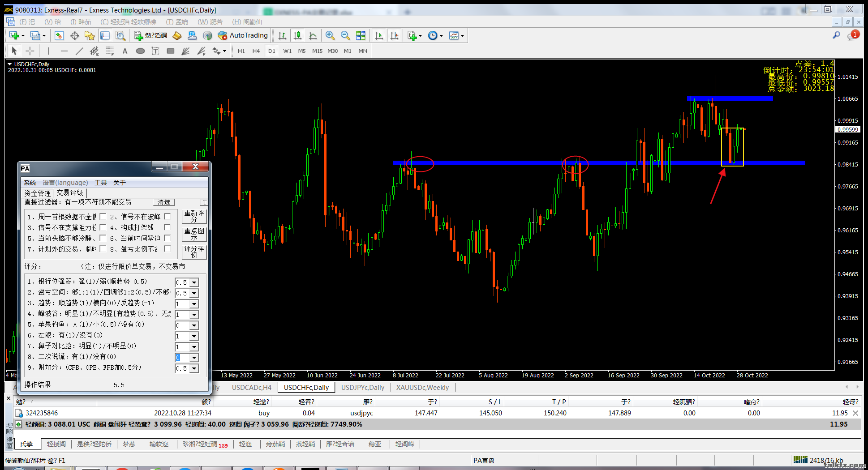Check filter 6 当前时间紧迫 checkbox
The image size is (868, 470).
tap(168, 238)
